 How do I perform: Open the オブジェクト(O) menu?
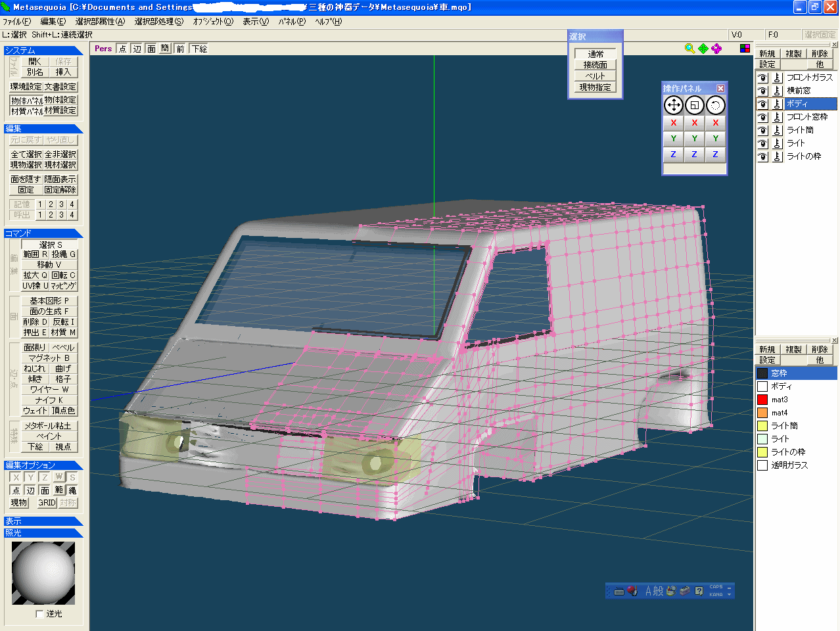213,22
